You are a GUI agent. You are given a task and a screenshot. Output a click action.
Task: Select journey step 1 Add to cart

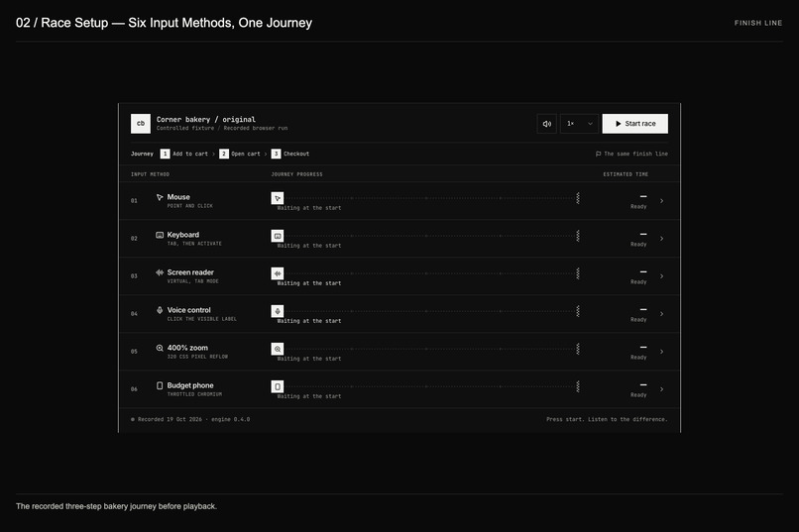(184, 154)
